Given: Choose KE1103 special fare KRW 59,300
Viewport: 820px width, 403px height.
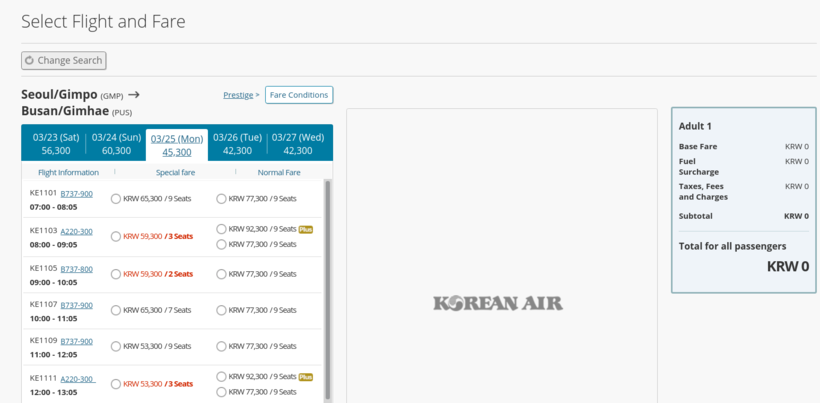Looking at the screenshot, I should coord(116,237).
